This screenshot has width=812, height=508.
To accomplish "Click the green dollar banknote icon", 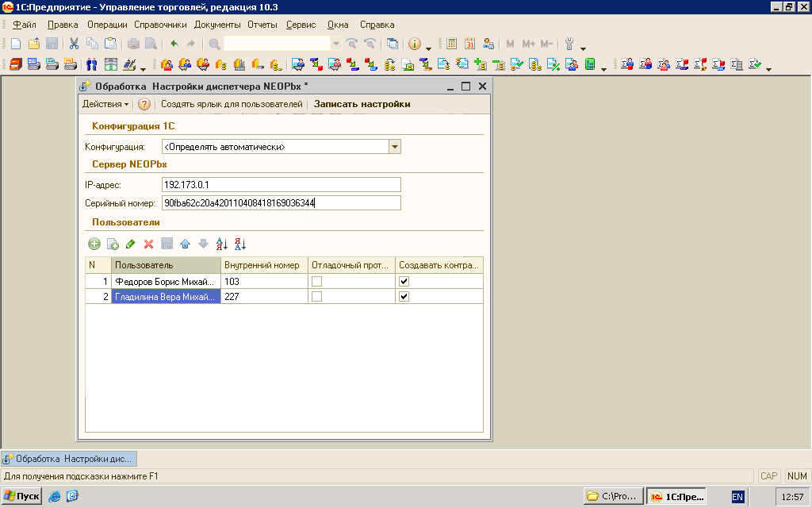I will 110,64.
